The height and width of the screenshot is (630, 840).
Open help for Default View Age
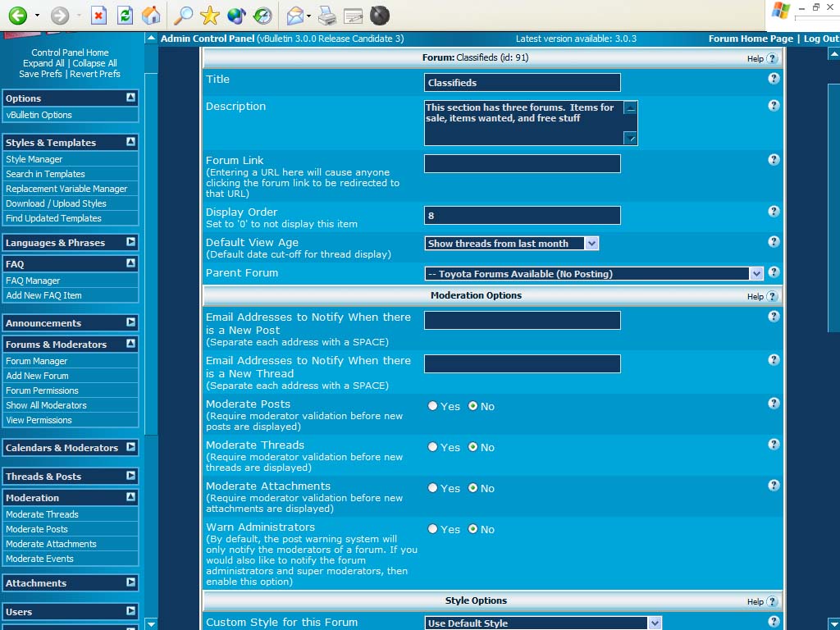click(774, 242)
